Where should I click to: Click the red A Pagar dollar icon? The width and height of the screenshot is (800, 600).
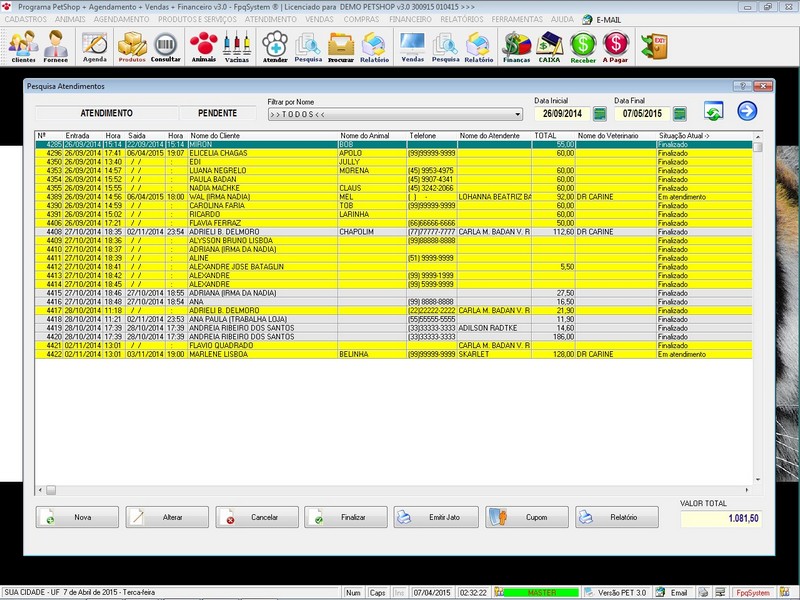[x=615, y=46]
